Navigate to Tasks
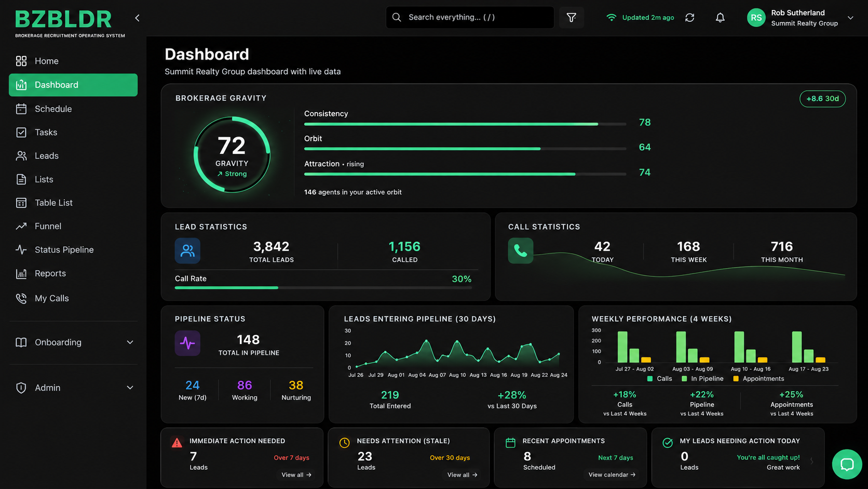 point(73,133)
